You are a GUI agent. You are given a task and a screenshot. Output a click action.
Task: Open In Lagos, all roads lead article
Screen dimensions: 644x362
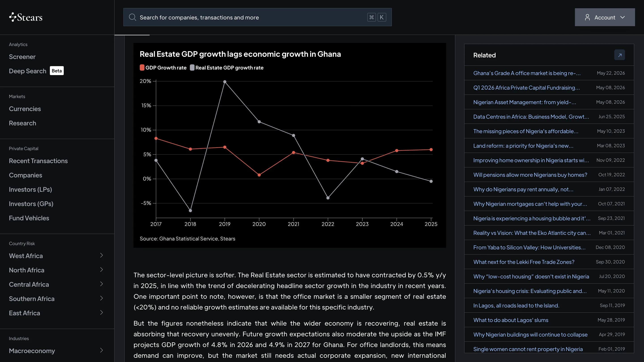[x=516, y=305]
